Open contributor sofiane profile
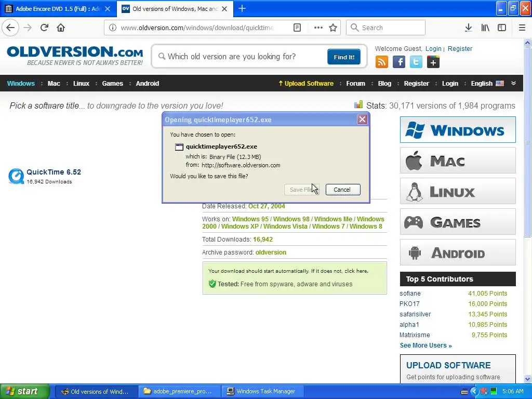This screenshot has width=532, height=399. click(410, 294)
